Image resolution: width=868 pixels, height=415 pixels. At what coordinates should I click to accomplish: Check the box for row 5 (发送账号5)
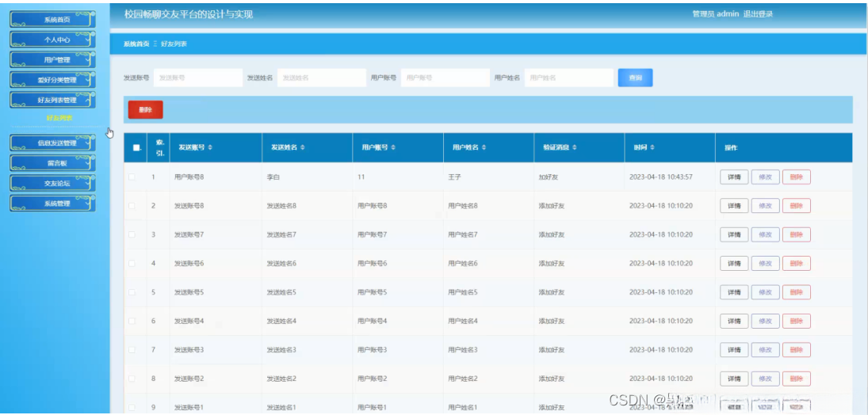[x=132, y=292]
